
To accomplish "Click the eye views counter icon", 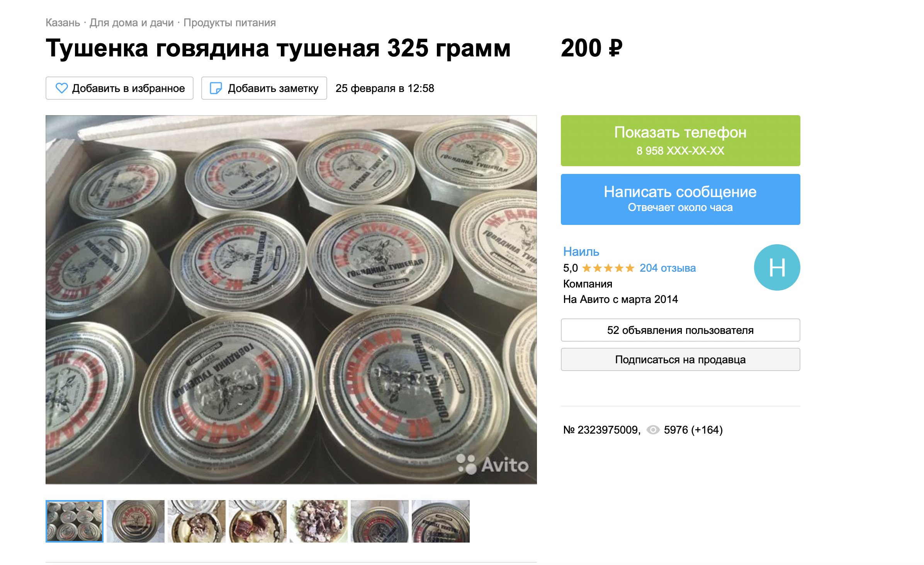I will 653,430.
